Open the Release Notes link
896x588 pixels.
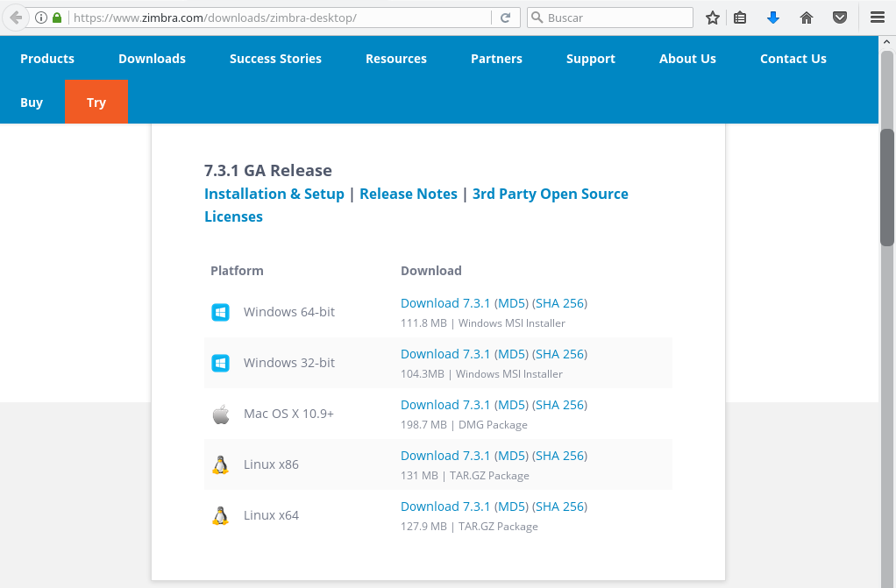pos(409,194)
